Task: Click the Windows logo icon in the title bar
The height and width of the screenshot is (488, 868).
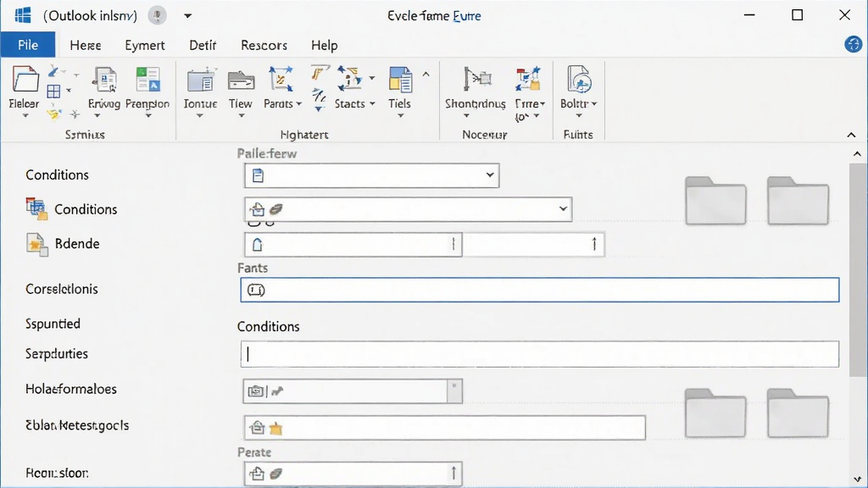Action: tap(23, 15)
